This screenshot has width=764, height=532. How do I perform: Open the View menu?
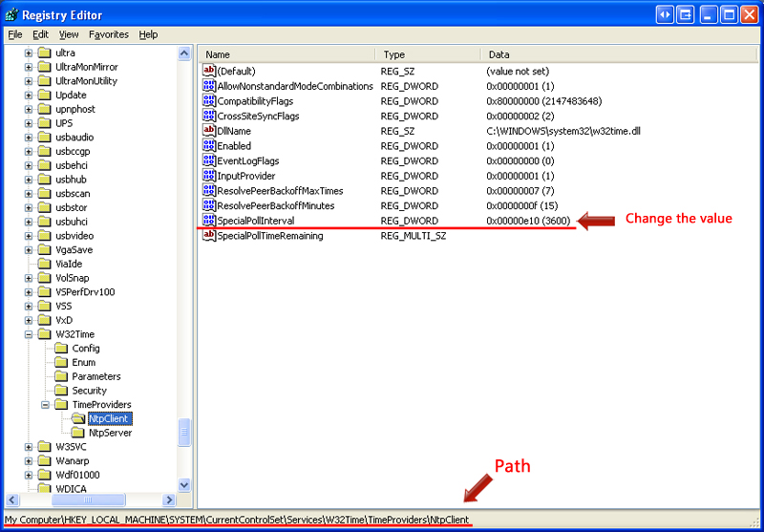tap(69, 34)
